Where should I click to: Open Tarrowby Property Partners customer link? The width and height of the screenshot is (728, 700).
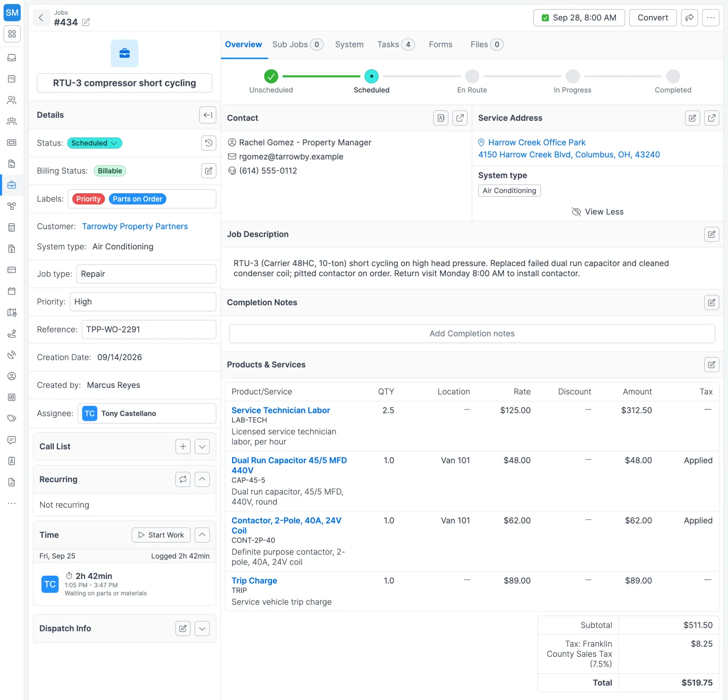coord(135,227)
